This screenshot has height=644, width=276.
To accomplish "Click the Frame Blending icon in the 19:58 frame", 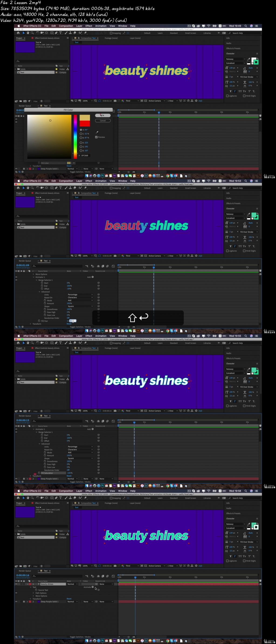I will click(x=103, y=576).
